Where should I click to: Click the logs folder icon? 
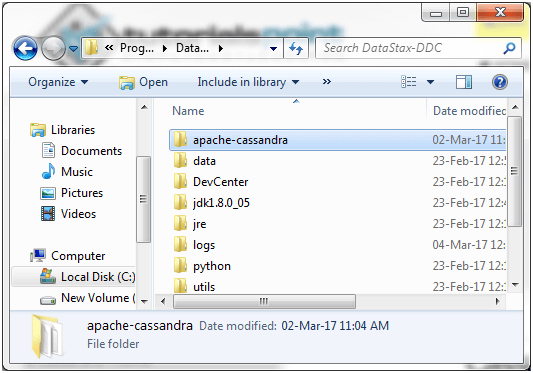pos(180,244)
